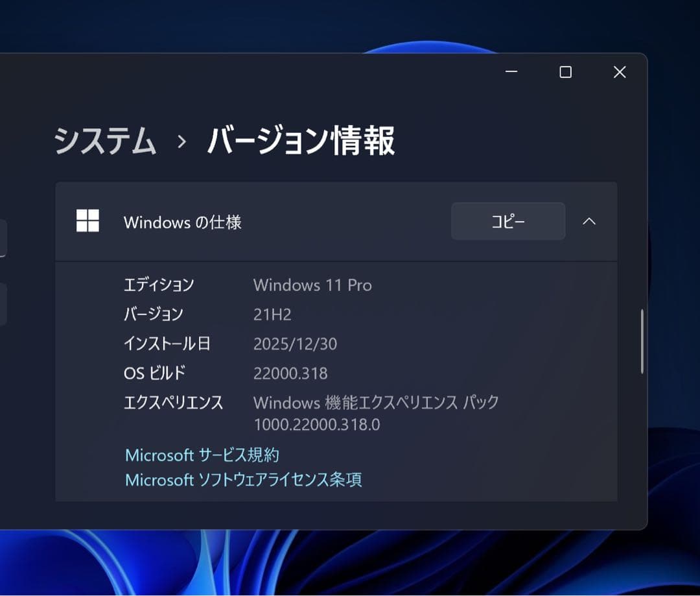The width and height of the screenshot is (700, 596).
Task: Click the 21H2 version value
Action: point(272,315)
